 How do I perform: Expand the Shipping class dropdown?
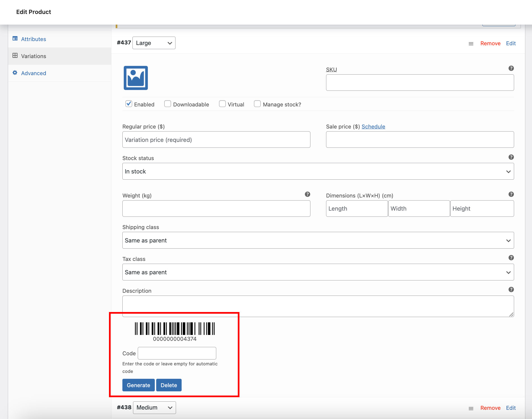318,241
